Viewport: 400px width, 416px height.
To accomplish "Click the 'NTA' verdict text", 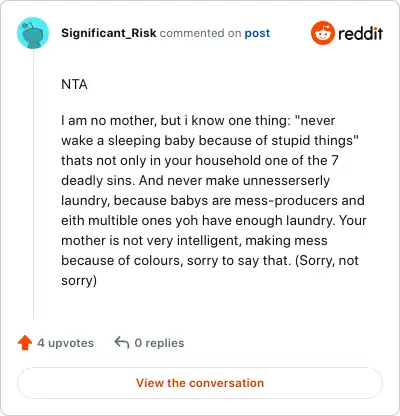I will coord(74,84).
